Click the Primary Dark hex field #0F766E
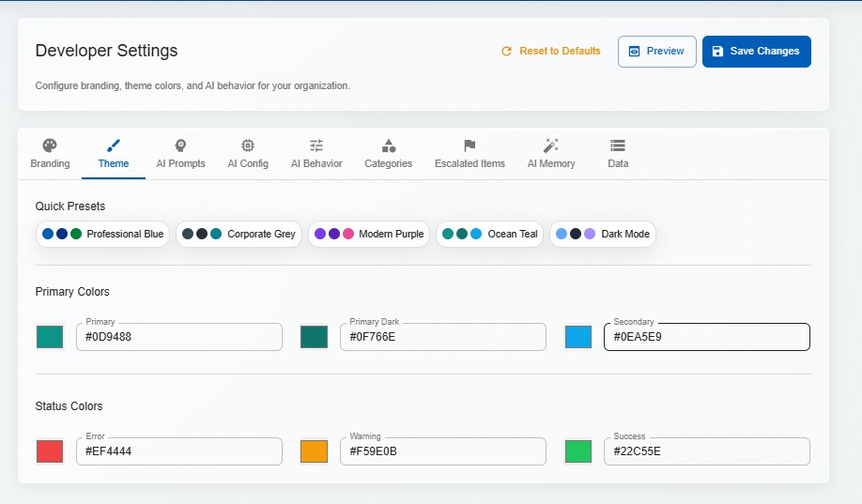This screenshot has height=504, width=862. click(x=443, y=337)
